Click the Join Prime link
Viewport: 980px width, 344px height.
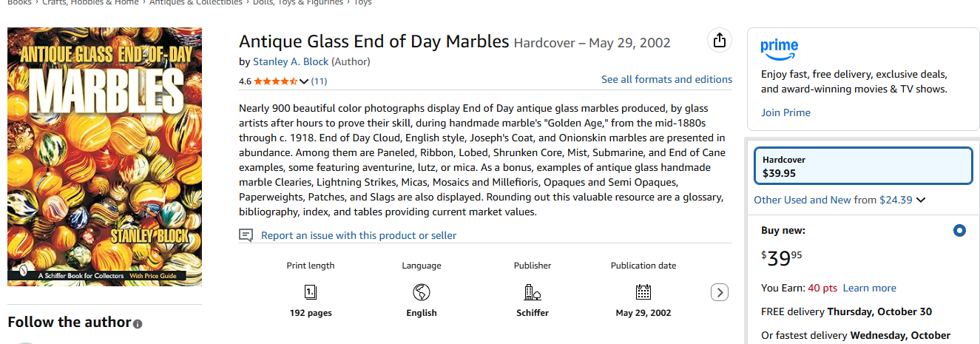[x=785, y=112]
